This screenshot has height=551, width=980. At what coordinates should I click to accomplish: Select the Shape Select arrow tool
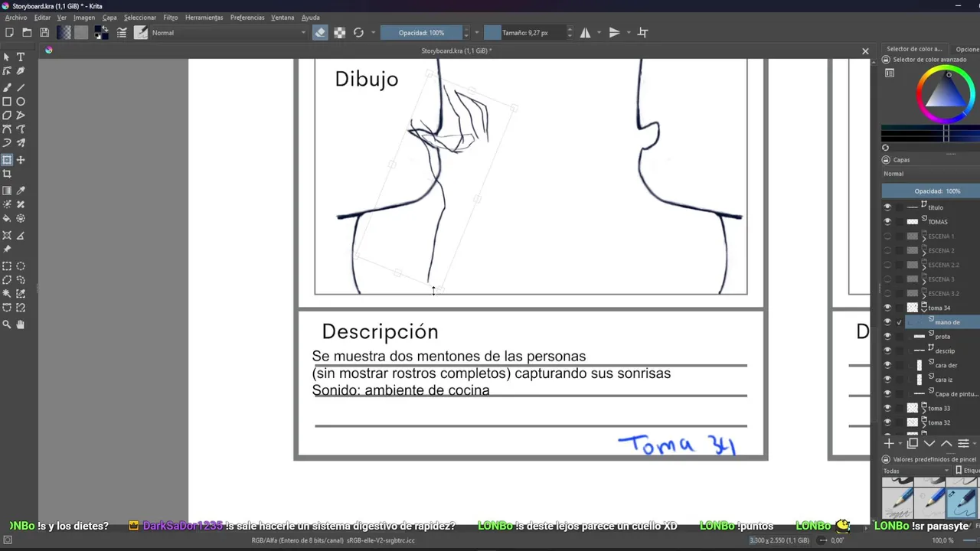tap(7, 57)
